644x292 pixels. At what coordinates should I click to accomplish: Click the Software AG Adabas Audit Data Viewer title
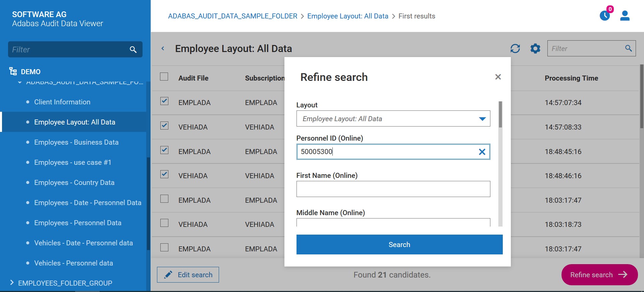tap(57, 19)
